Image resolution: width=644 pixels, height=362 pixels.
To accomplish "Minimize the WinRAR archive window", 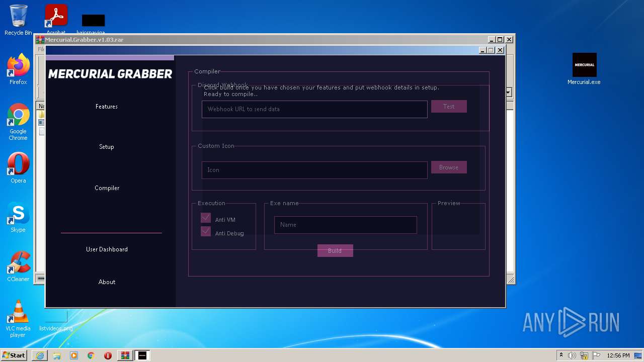I will [492, 39].
